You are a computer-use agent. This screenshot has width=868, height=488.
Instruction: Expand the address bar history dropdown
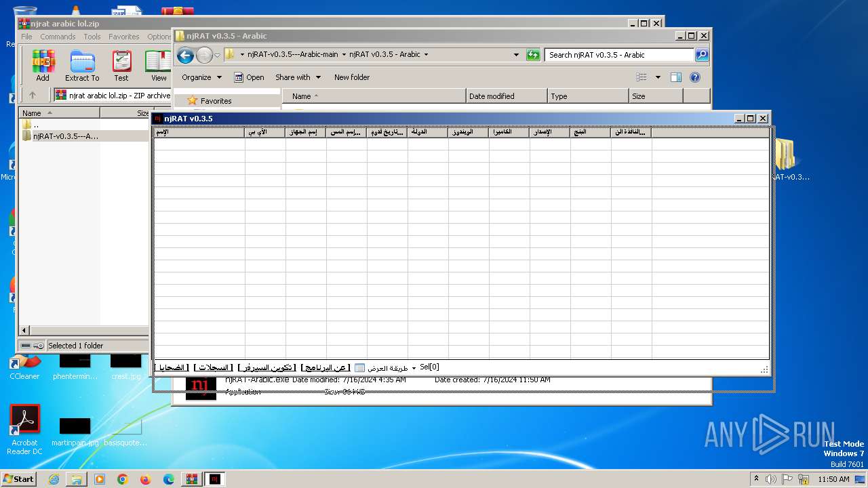click(x=516, y=55)
